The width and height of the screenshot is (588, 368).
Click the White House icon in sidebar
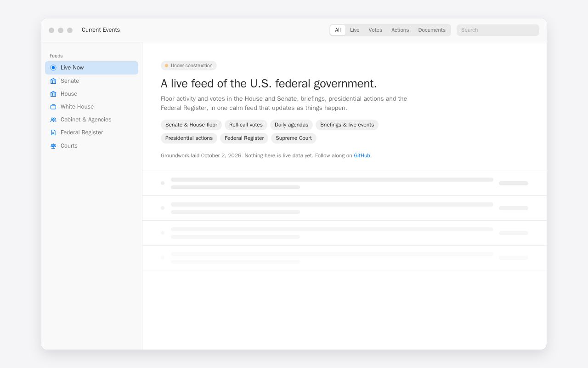pyautogui.click(x=53, y=107)
